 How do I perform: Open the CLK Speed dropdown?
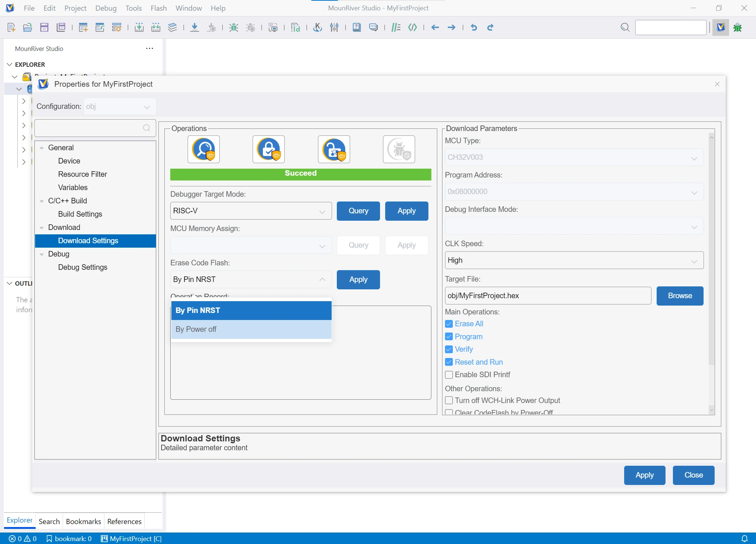[574, 260]
